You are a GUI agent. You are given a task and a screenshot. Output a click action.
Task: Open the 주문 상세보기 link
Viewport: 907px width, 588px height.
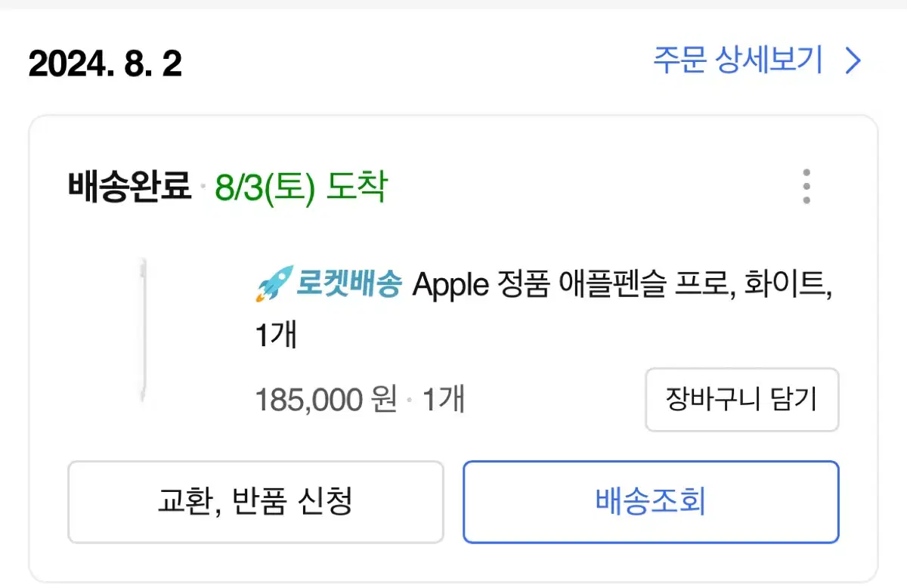738,60
